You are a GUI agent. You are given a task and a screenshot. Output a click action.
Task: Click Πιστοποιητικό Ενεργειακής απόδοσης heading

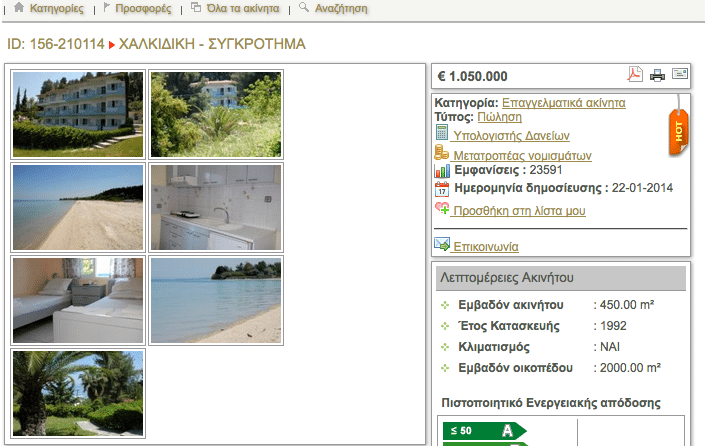point(551,403)
